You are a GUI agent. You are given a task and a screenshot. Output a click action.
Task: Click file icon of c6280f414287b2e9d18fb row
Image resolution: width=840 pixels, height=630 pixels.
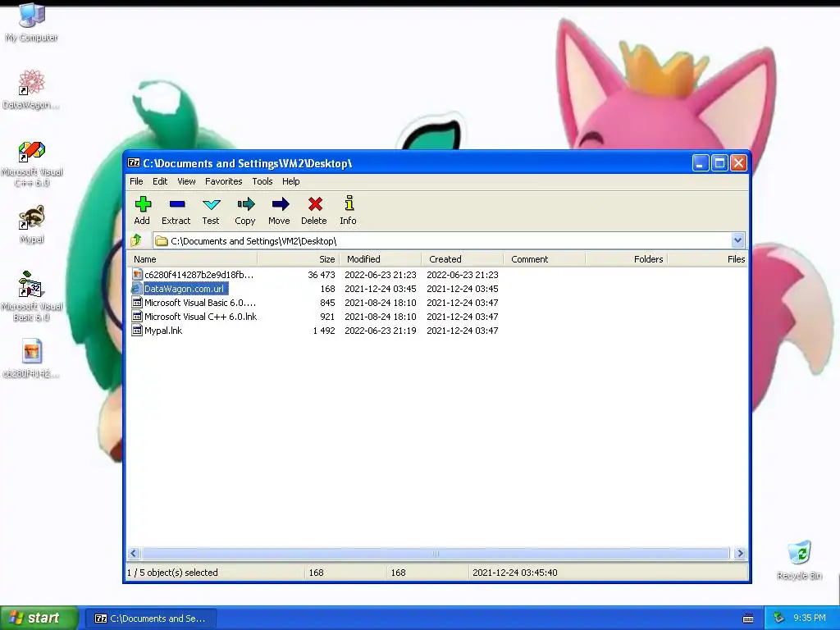[x=137, y=274]
